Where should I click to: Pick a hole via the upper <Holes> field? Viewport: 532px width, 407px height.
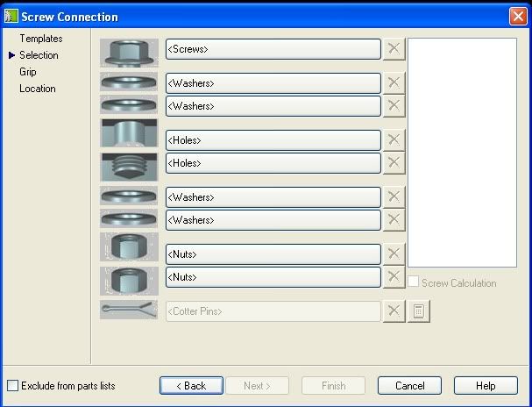tap(273, 139)
